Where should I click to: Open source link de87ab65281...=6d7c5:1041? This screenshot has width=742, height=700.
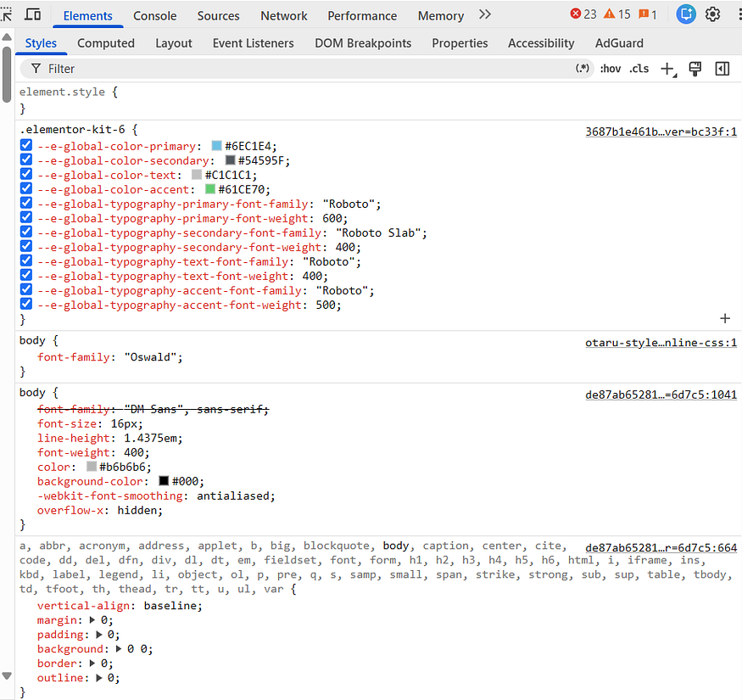(x=661, y=395)
